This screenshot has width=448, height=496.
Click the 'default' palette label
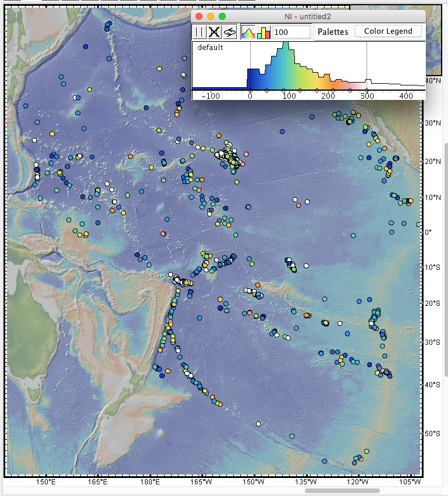[x=210, y=48]
